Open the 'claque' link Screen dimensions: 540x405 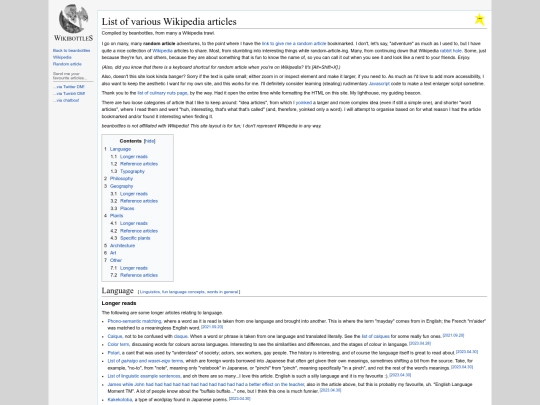pos(180,336)
